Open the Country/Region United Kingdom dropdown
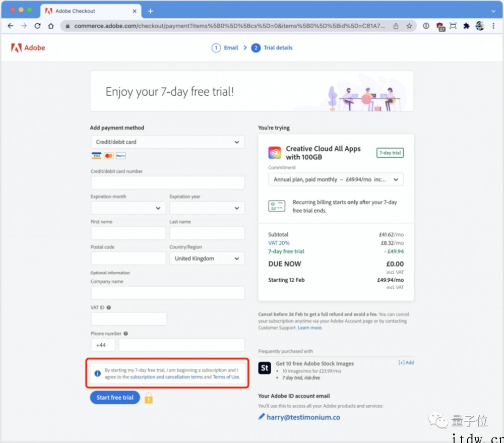Screen dimensions: 504x443 coord(207,259)
